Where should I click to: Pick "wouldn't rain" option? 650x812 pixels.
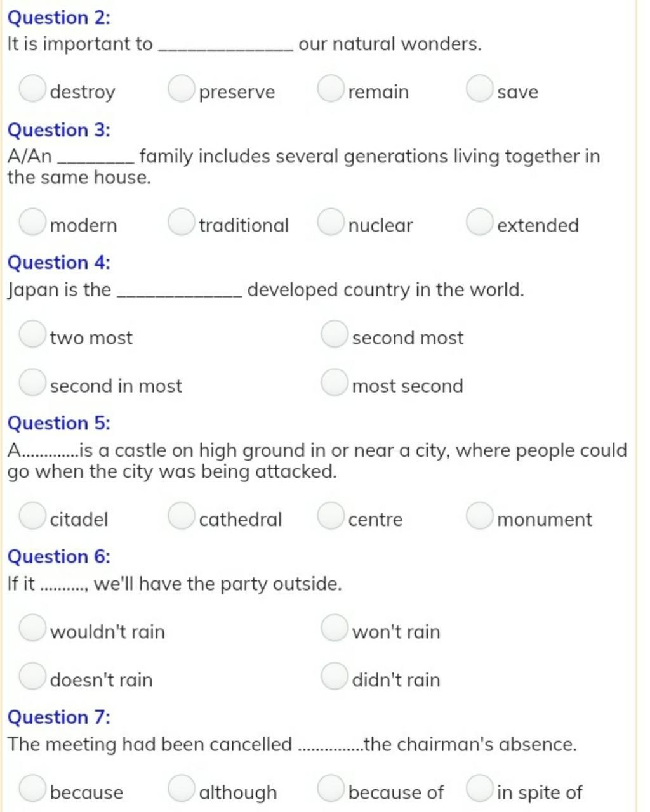(32, 628)
